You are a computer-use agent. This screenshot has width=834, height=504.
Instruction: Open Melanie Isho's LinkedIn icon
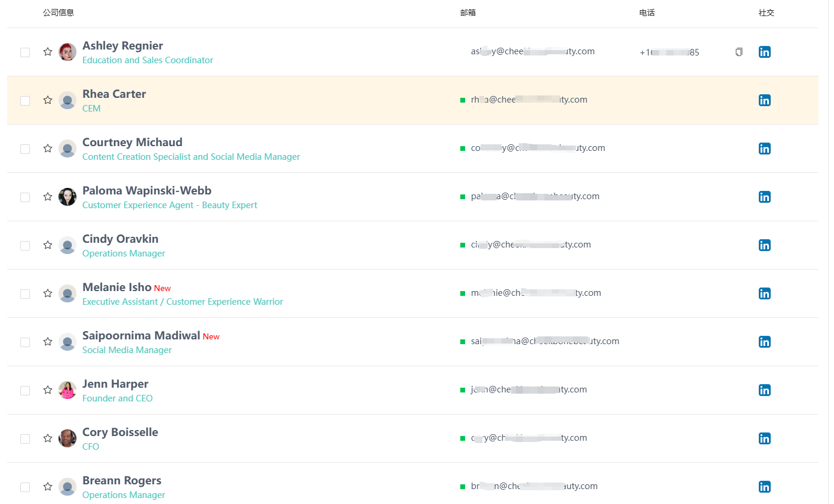pos(764,293)
